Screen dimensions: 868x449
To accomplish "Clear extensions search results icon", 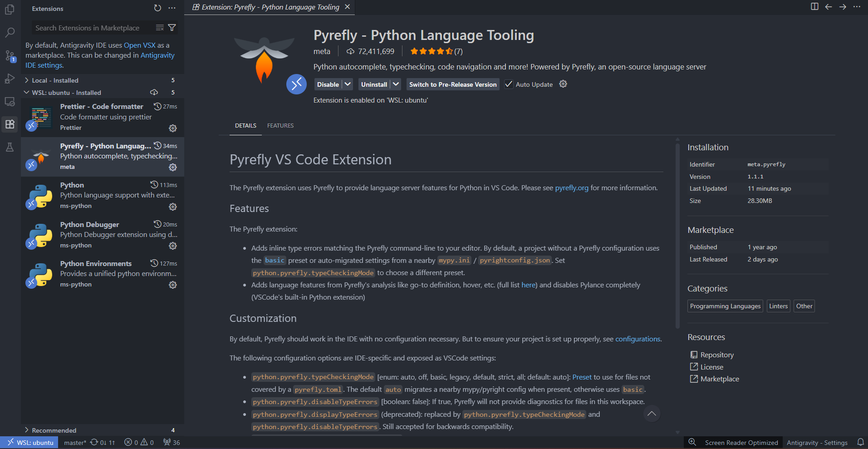I will click(x=160, y=28).
